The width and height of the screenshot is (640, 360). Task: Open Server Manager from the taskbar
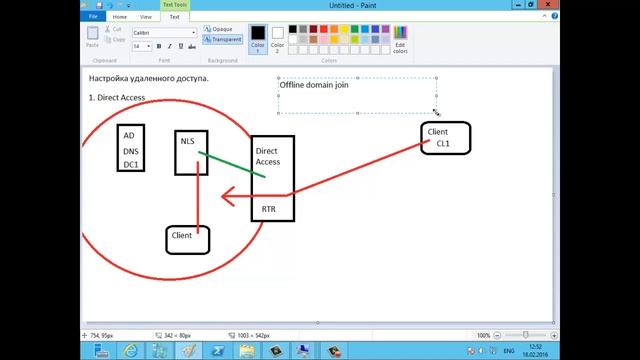tap(100, 351)
